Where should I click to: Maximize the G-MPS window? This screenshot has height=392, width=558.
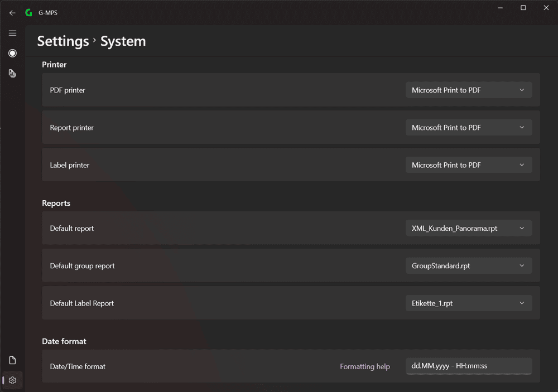pos(523,7)
